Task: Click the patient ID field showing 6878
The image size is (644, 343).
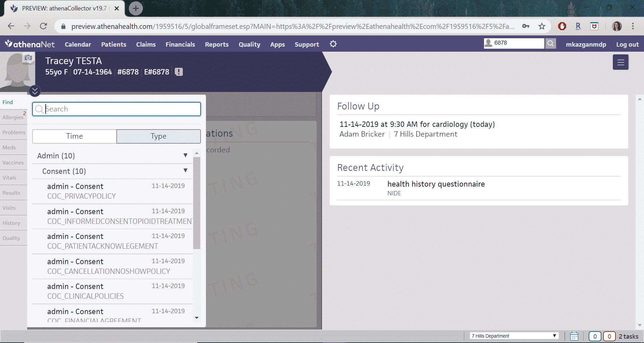Action: pyautogui.click(x=514, y=43)
